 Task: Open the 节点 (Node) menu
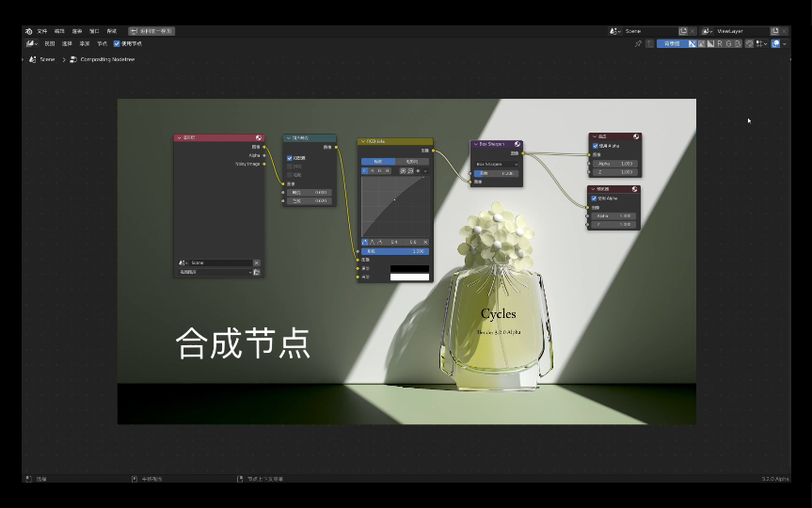coord(102,44)
